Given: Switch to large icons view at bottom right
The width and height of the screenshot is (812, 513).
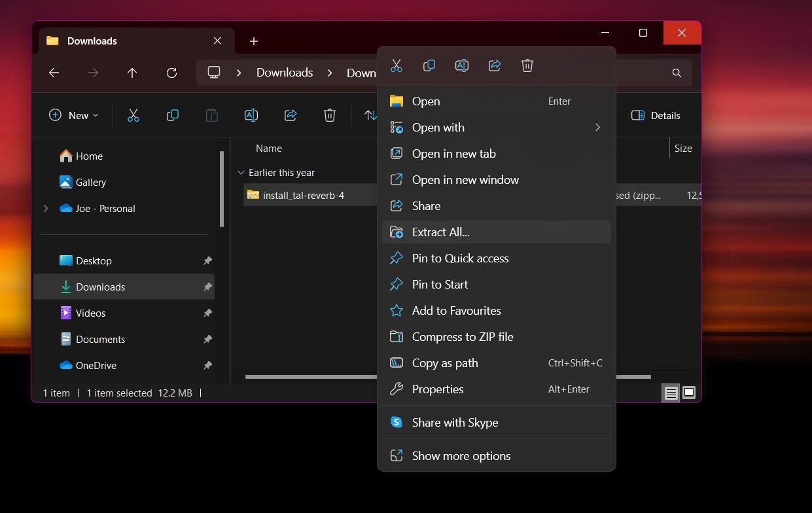Looking at the screenshot, I should click(688, 393).
